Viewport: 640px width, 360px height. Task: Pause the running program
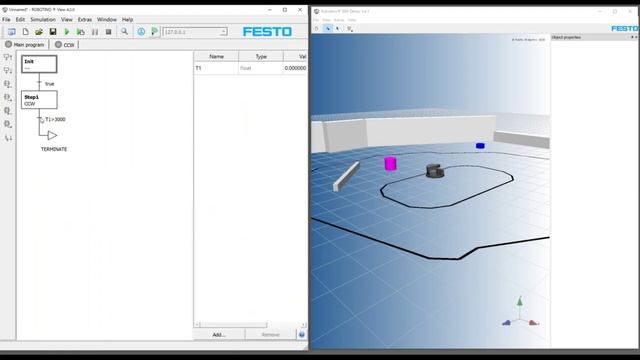click(95, 32)
